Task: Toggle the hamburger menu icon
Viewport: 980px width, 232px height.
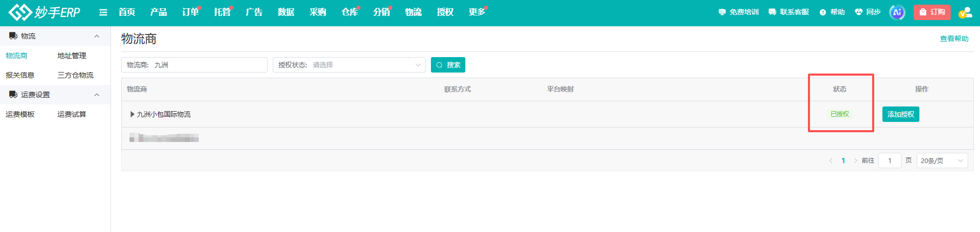Action: (x=103, y=12)
